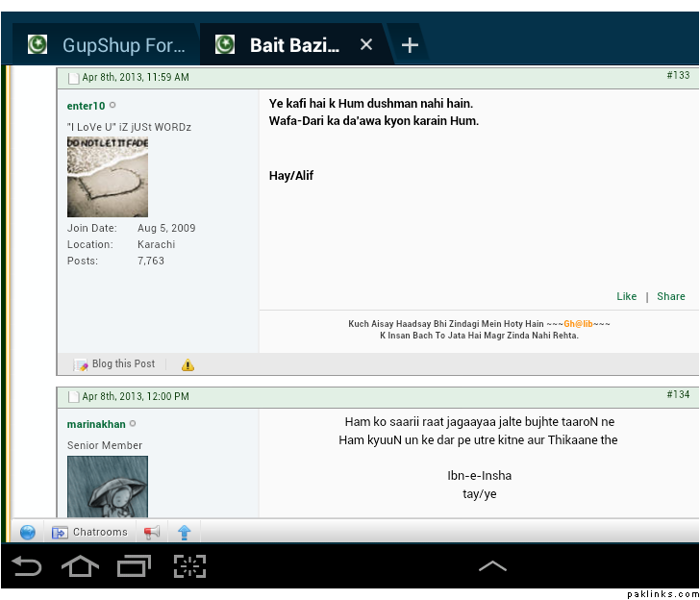Like post #133
700x600 pixels.
point(627,296)
